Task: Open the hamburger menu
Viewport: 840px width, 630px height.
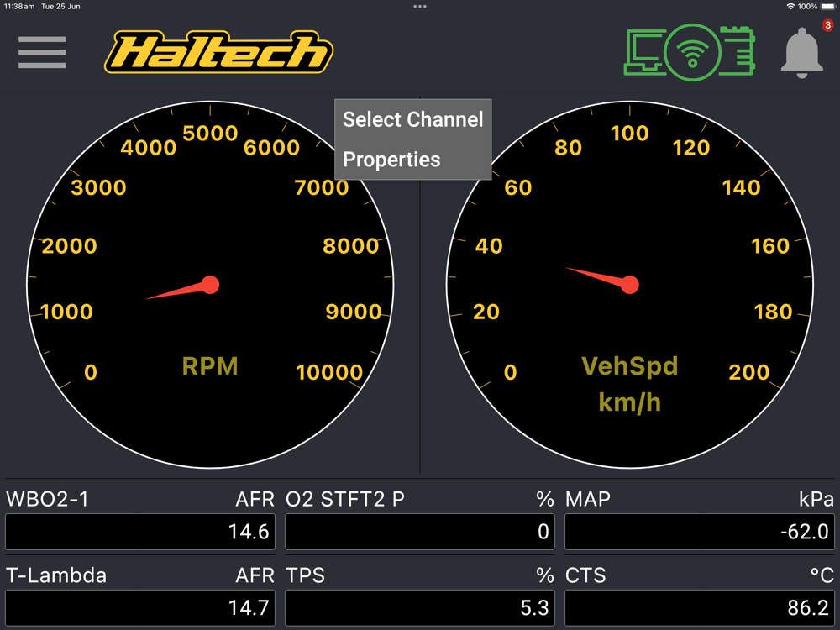Action: [42, 52]
